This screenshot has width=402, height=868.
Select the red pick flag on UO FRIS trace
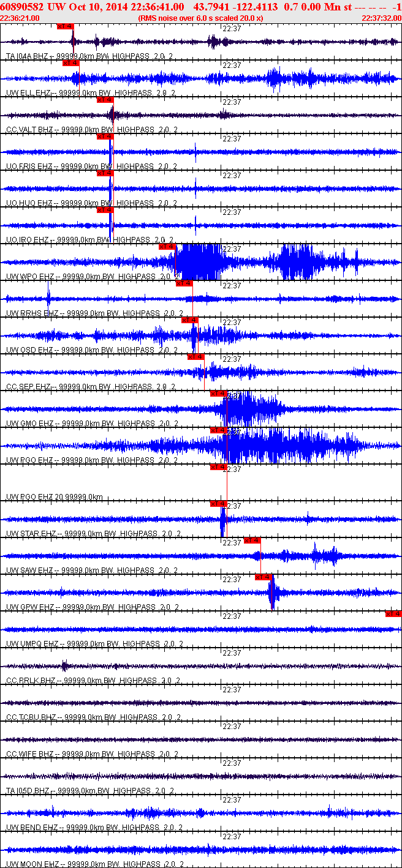coord(105,137)
